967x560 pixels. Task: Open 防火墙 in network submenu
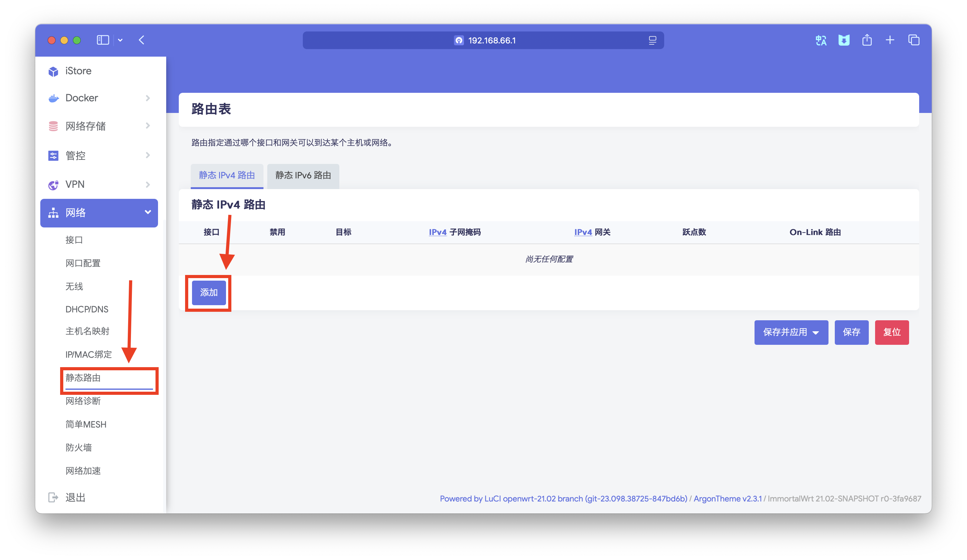(x=79, y=447)
